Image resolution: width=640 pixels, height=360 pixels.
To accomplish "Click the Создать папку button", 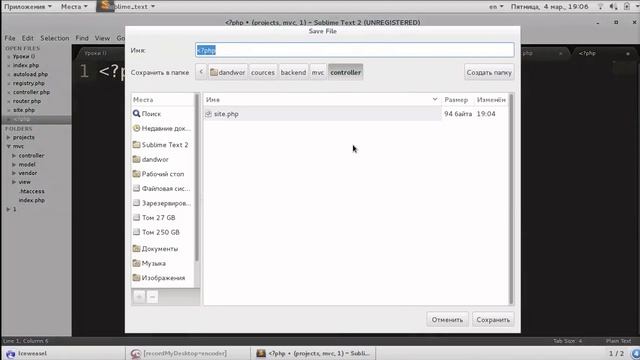I will (489, 72).
